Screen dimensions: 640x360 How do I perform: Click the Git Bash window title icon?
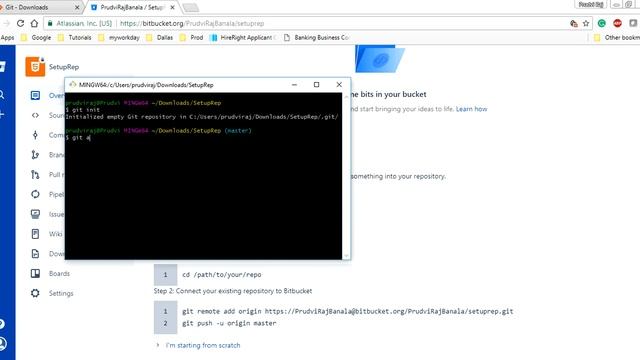tap(73, 84)
